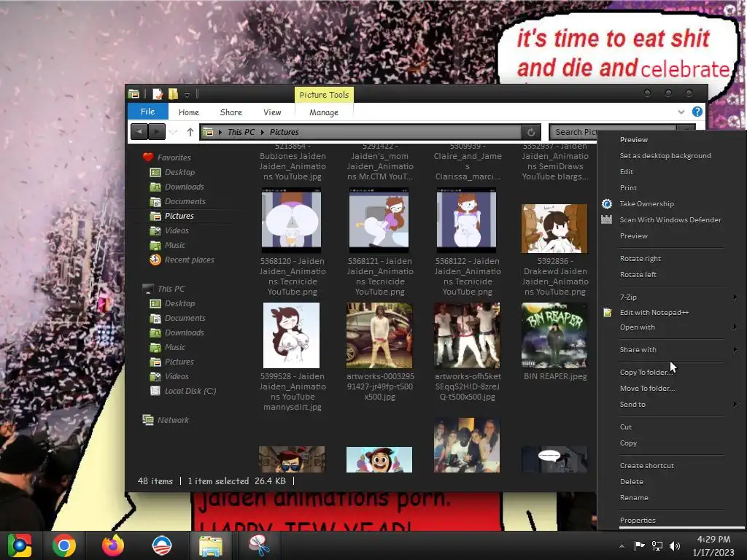Open the volume speaker icon in tray

[x=675, y=546]
